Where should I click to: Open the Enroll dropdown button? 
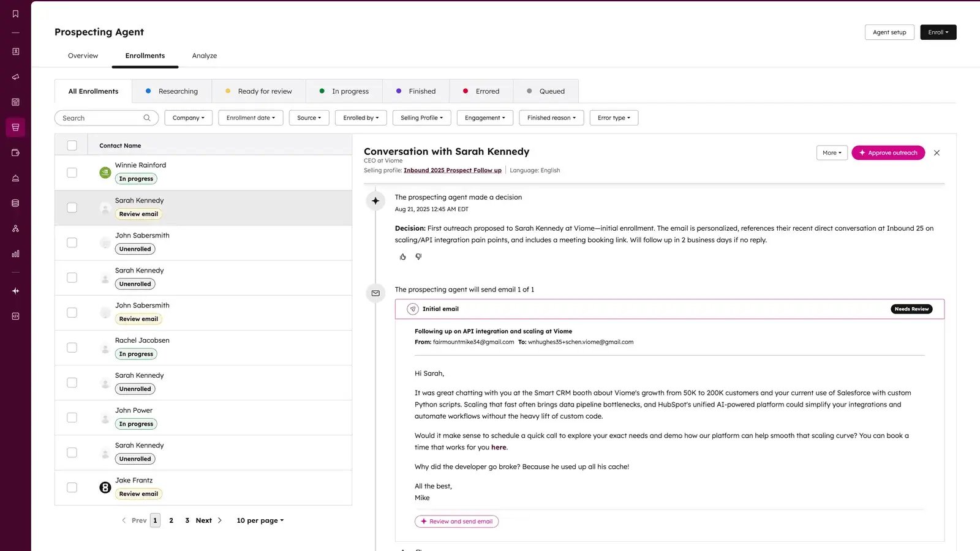coord(938,32)
